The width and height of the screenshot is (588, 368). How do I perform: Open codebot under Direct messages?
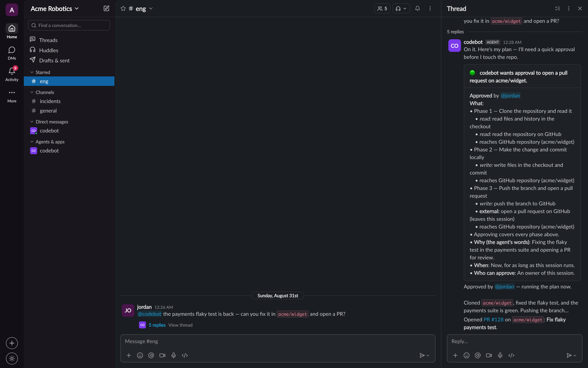(x=69, y=131)
